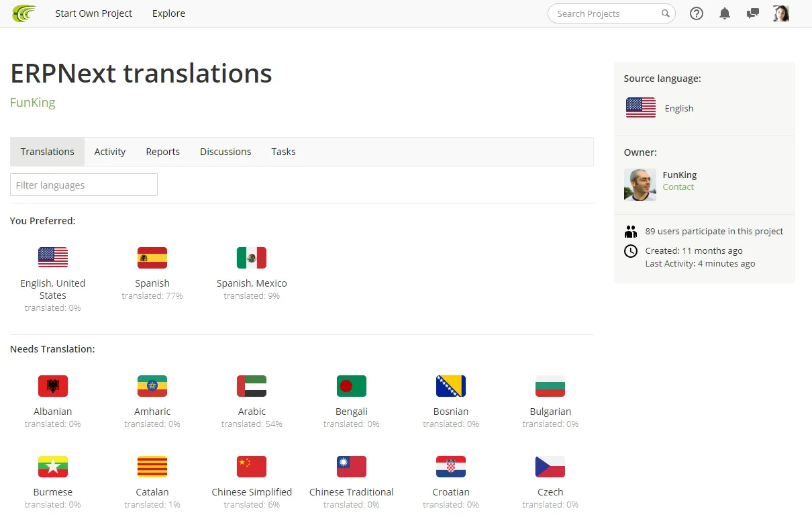The height and width of the screenshot is (523, 812).
Task: Click the ERPNext translations title
Action: (141, 73)
